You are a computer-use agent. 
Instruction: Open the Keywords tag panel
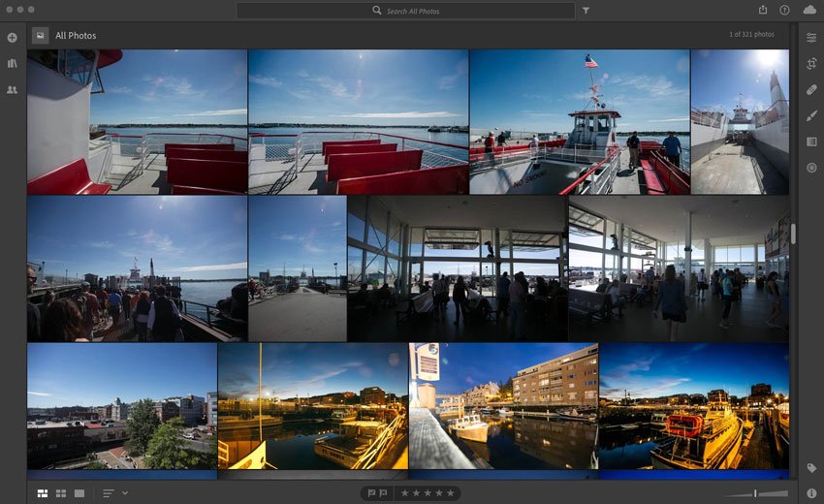[811, 468]
